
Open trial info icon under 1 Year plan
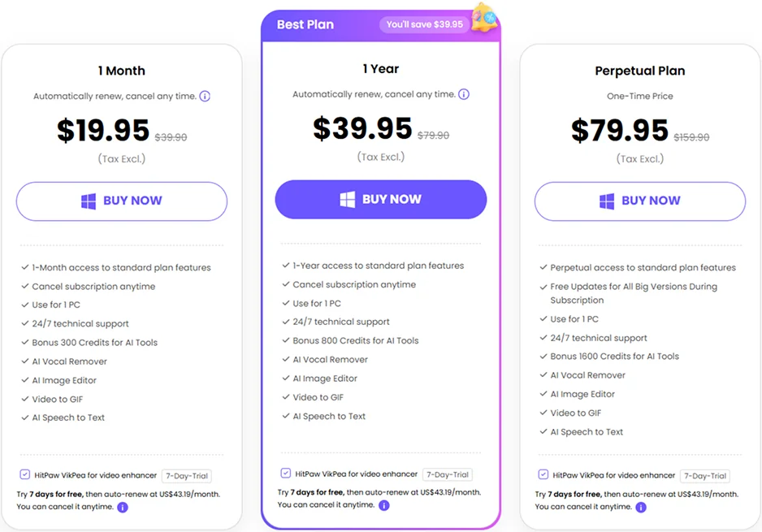384,505
